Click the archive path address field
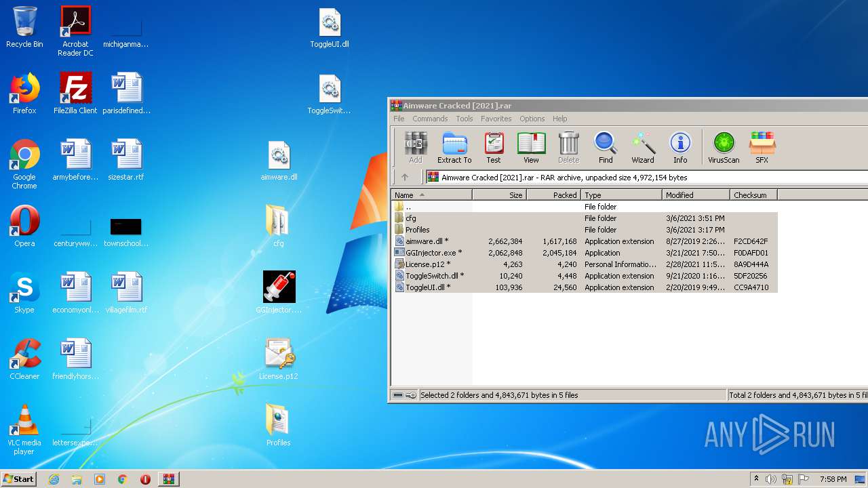The width and height of the screenshot is (868, 488). click(x=646, y=178)
